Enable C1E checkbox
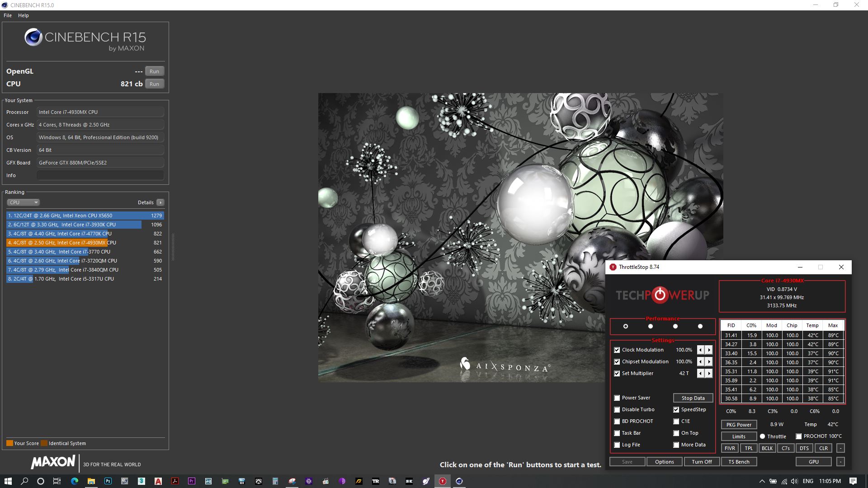Viewport: 868px width, 488px height. (676, 421)
